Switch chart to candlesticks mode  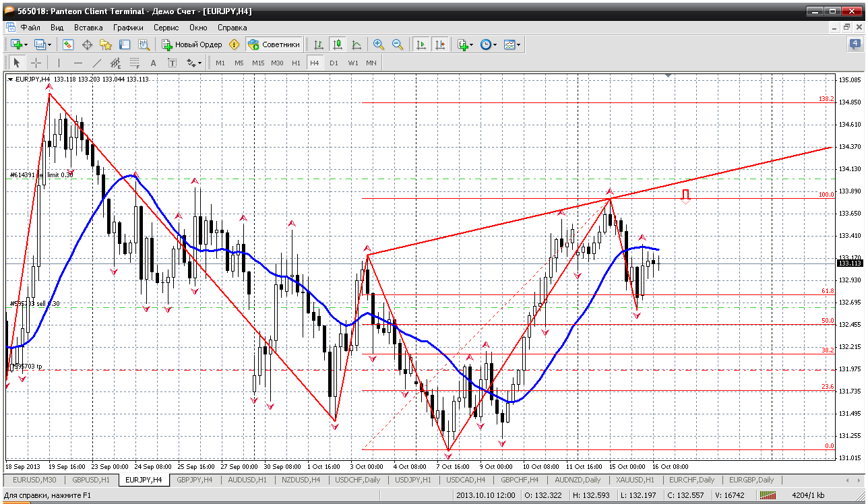tap(338, 44)
